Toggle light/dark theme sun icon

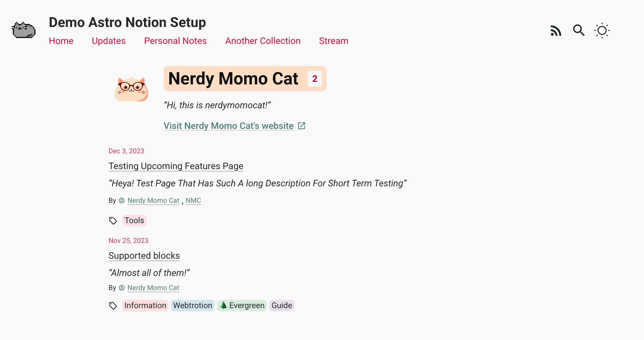tap(602, 30)
